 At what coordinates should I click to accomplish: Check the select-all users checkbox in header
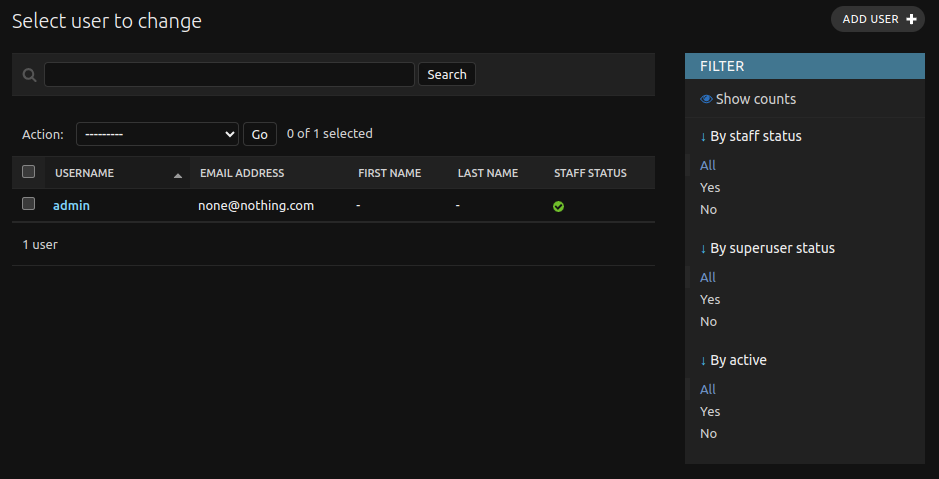coord(28,172)
